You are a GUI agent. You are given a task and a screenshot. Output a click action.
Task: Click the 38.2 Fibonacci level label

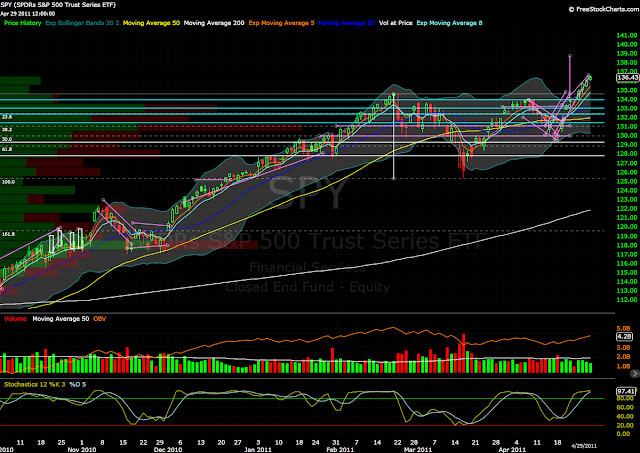click(x=7, y=129)
